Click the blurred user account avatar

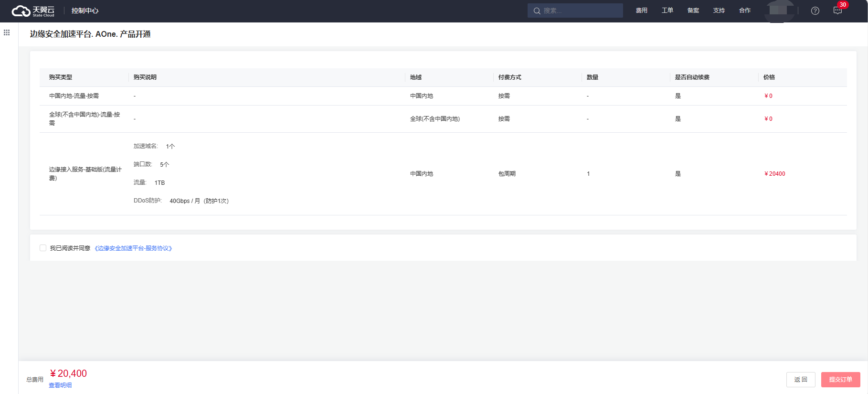(779, 11)
